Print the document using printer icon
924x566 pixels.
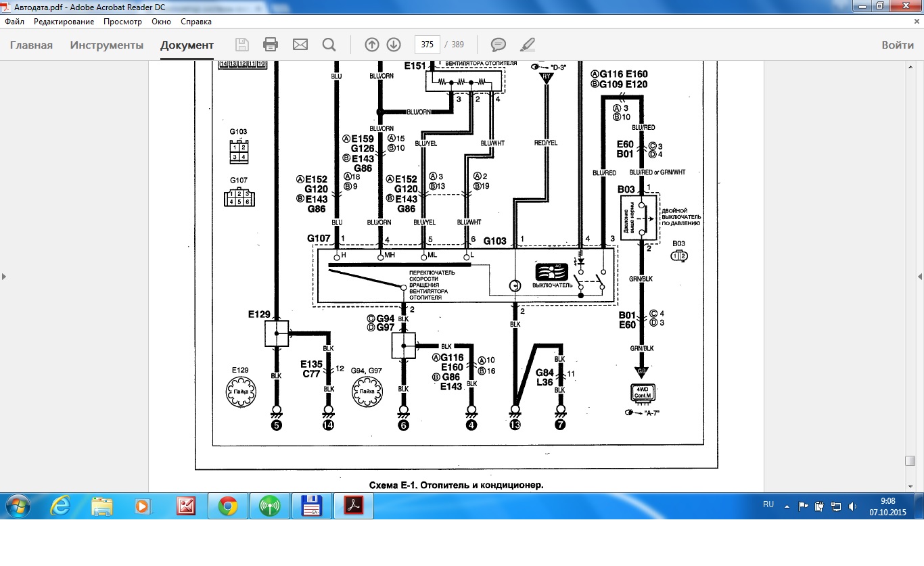tap(271, 45)
